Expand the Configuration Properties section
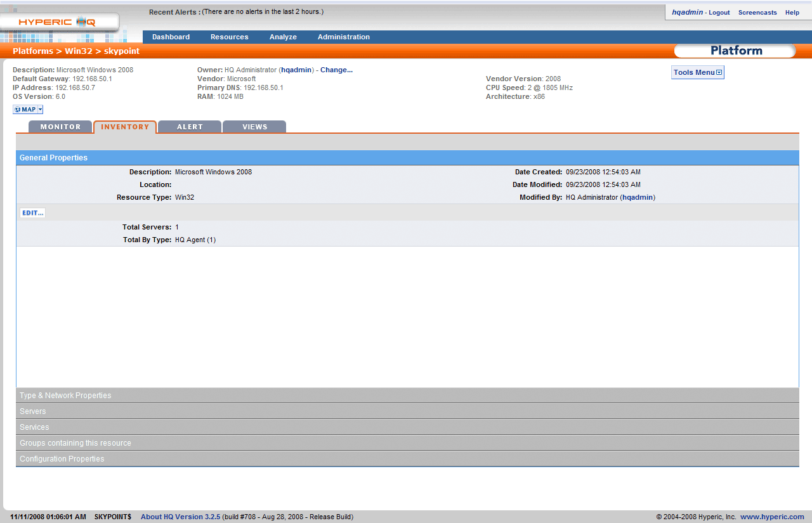Screen dimensions: 812x523 [x=62, y=459]
